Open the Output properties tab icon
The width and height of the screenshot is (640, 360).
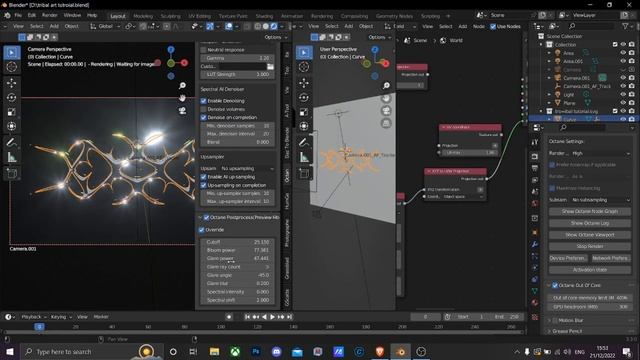(535, 168)
